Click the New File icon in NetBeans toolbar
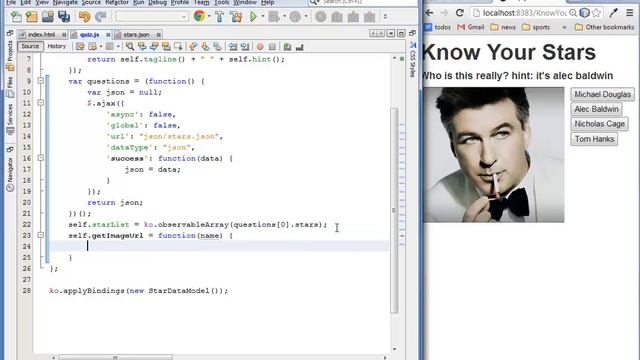This screenshot has height=360, width=640. 16,17
